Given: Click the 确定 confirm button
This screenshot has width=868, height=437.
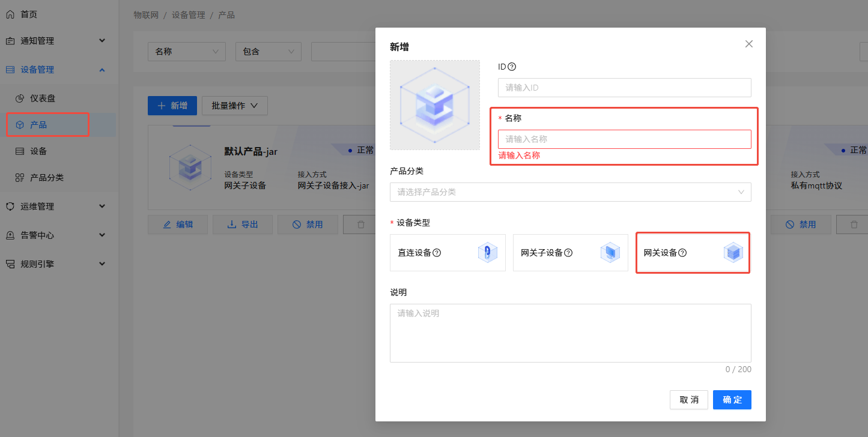Looking at the screenshot, I should click(732, 400).
